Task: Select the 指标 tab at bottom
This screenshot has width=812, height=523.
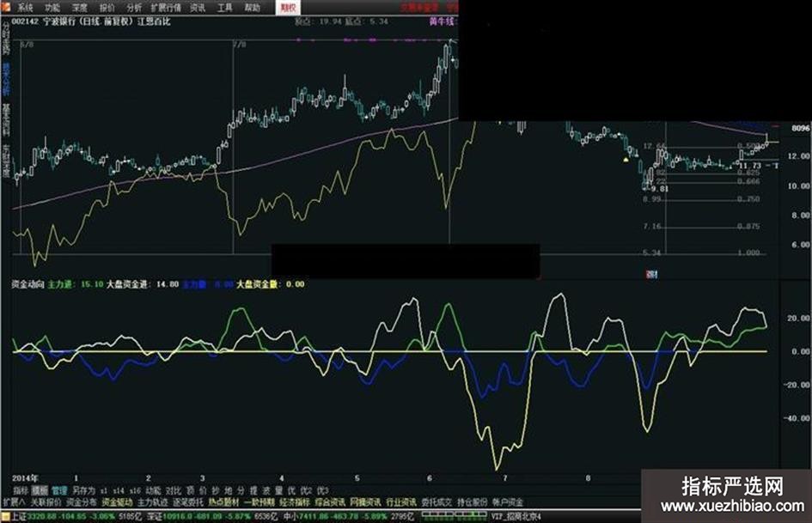Action: [x=21, y=490]
